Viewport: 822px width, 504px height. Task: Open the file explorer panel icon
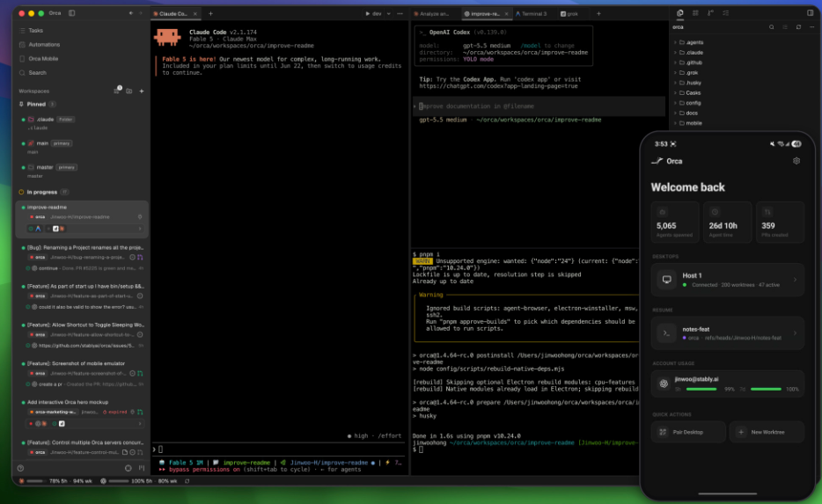[680, 13]
